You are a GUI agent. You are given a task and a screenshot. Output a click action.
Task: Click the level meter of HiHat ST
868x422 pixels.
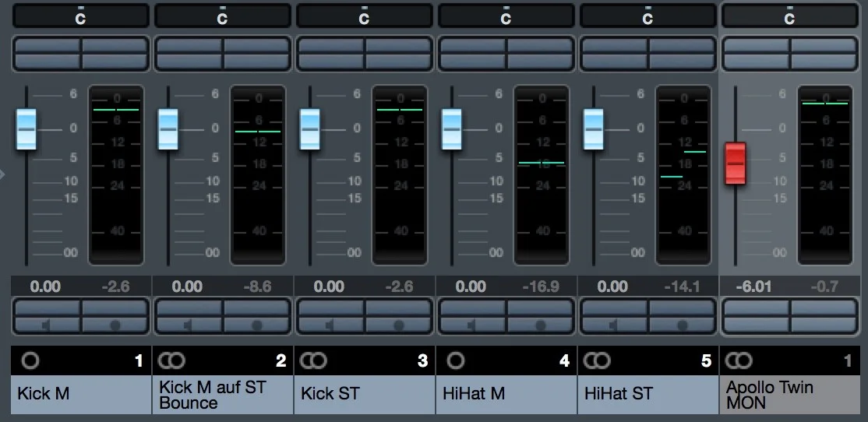683,174
